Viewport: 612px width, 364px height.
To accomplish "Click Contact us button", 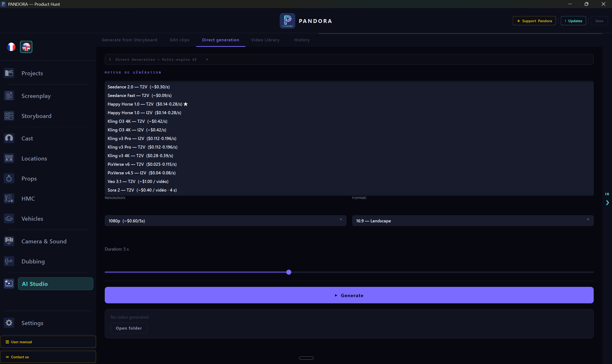I will (x=48, y=357).
